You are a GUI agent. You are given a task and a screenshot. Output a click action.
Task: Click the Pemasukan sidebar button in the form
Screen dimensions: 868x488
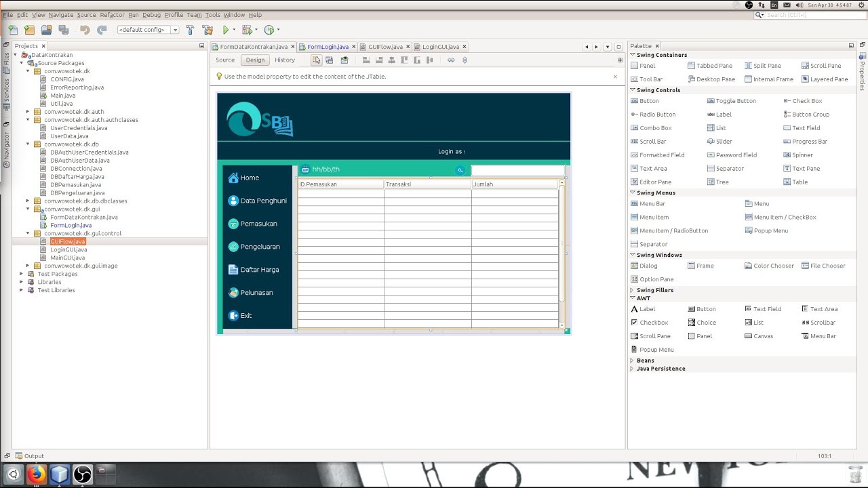coord(253,224)
